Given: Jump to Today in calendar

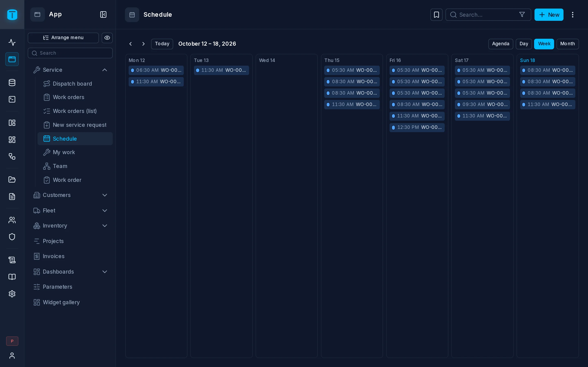Looking at the screenshot, I should click(162, 44).
